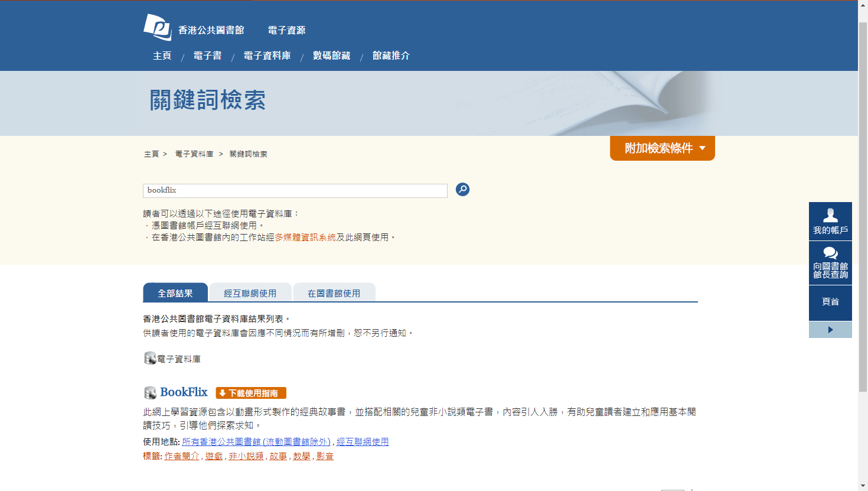868x491 pixels.
Task: Click the 非小說類 tag
Action: 246,456
